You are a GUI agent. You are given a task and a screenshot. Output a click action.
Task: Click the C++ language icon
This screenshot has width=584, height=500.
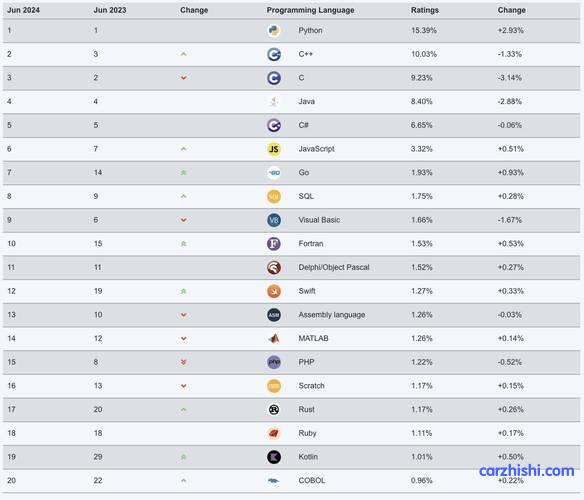tap(274, 54)
